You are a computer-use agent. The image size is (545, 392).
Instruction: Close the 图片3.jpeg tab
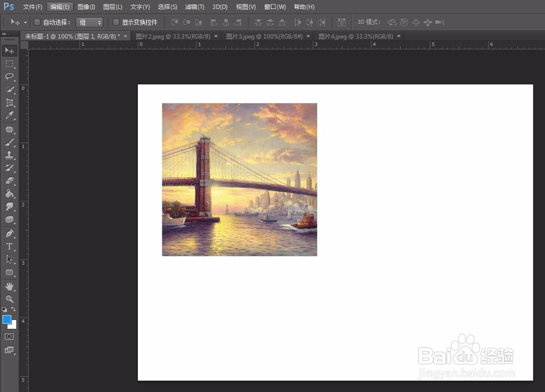coord(308,36)
